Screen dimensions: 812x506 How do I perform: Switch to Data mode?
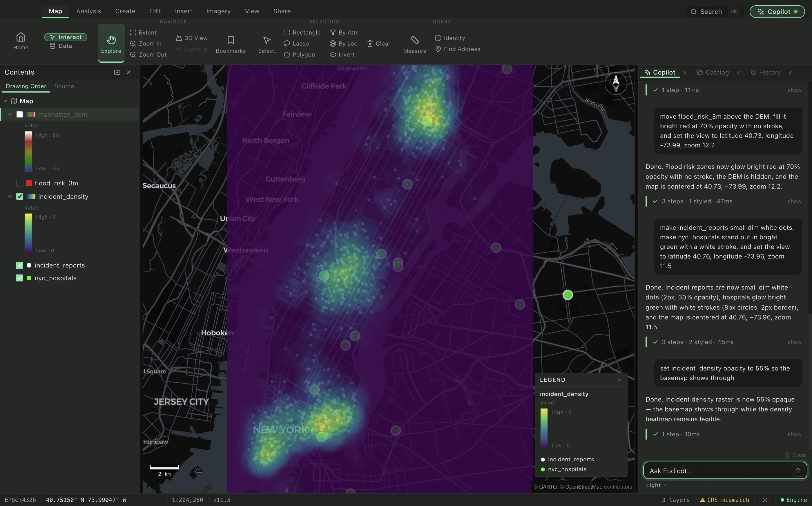click(61, 46)
